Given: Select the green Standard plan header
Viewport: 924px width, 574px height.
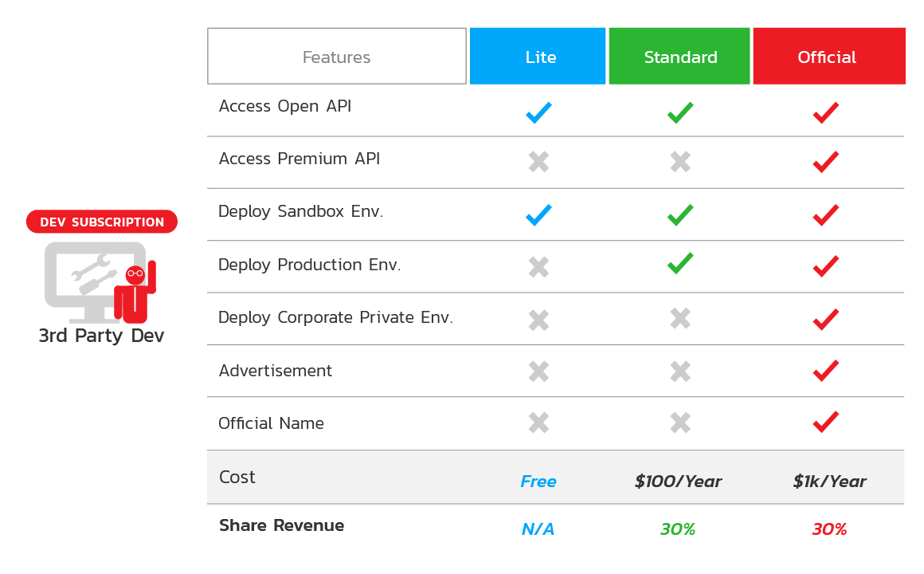Looking at the screenshot, I should click(x=679, y=56).
